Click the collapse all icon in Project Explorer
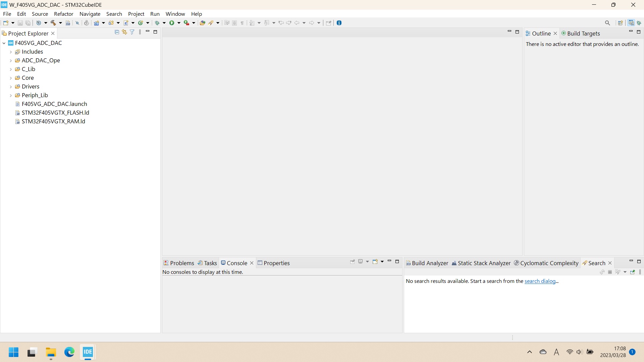The width and height of the screenshot is (644, 362). 117,32
